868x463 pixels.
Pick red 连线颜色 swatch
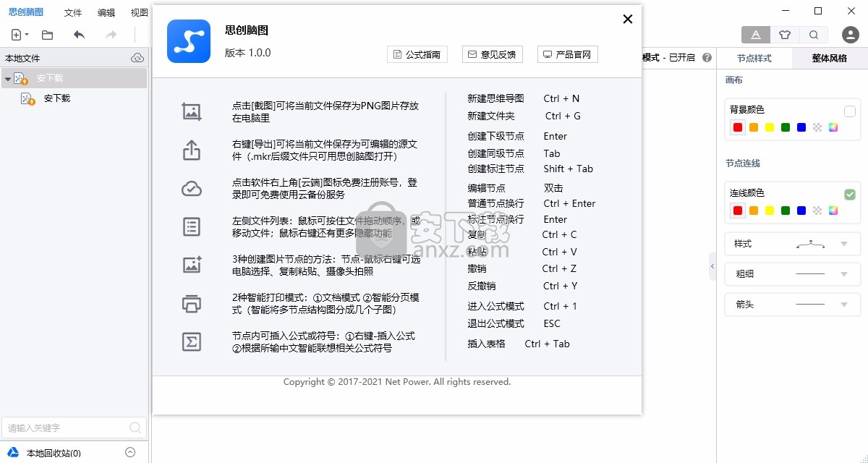(x=738, y=211)
